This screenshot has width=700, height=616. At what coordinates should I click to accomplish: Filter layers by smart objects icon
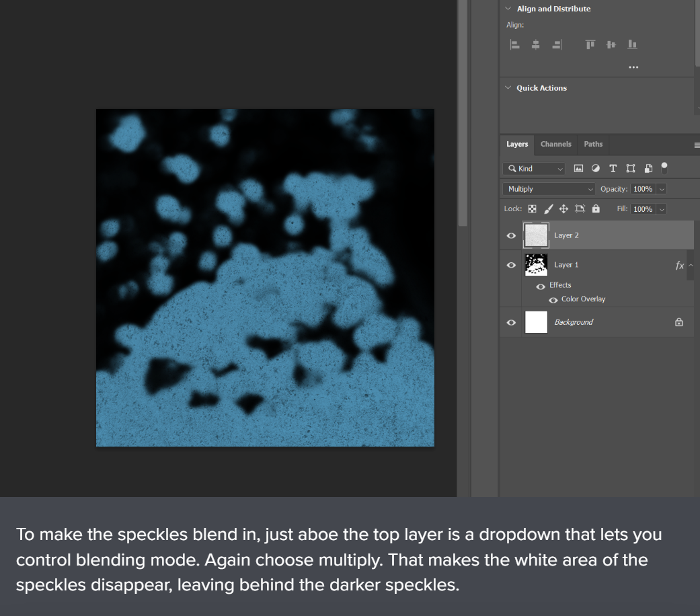[x=648, y=168]
